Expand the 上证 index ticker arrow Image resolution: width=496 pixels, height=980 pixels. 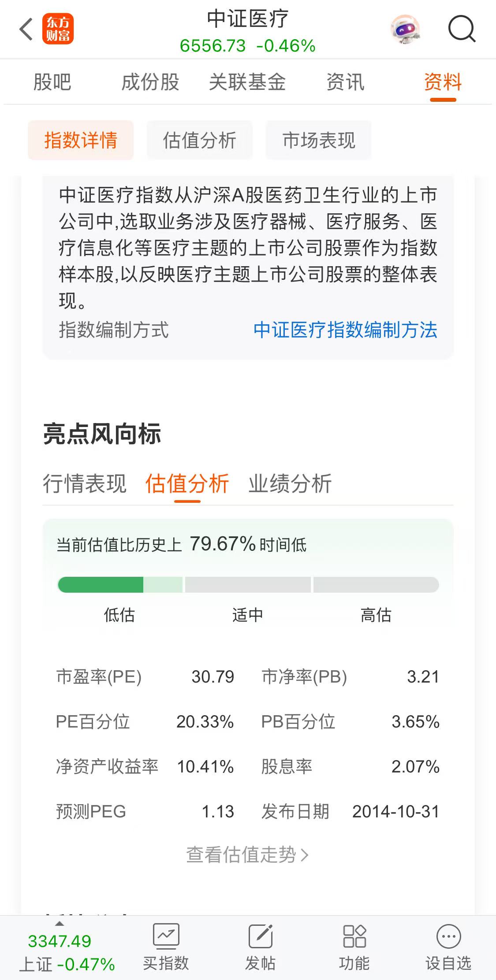pos(60,923)
